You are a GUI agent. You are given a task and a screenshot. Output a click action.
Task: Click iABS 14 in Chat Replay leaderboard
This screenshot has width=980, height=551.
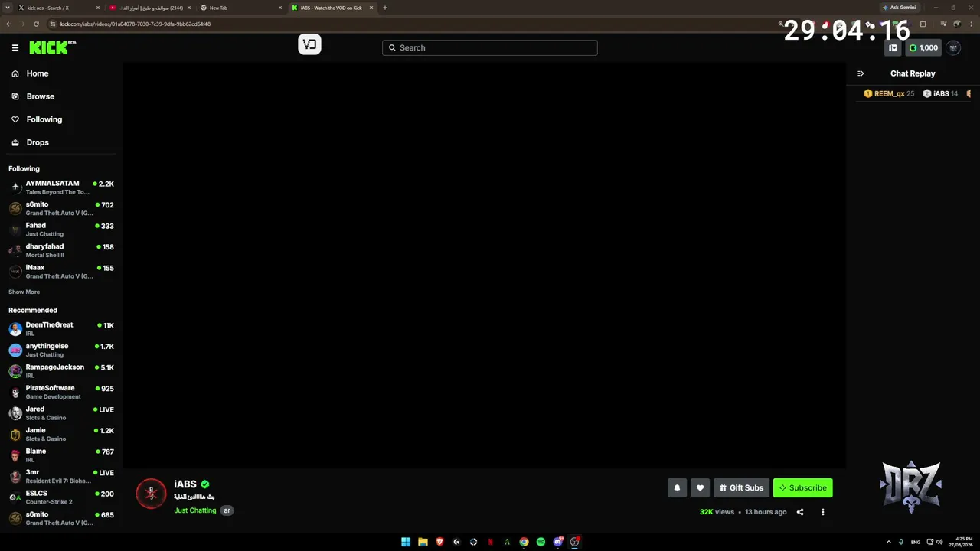tap(940, 93)
